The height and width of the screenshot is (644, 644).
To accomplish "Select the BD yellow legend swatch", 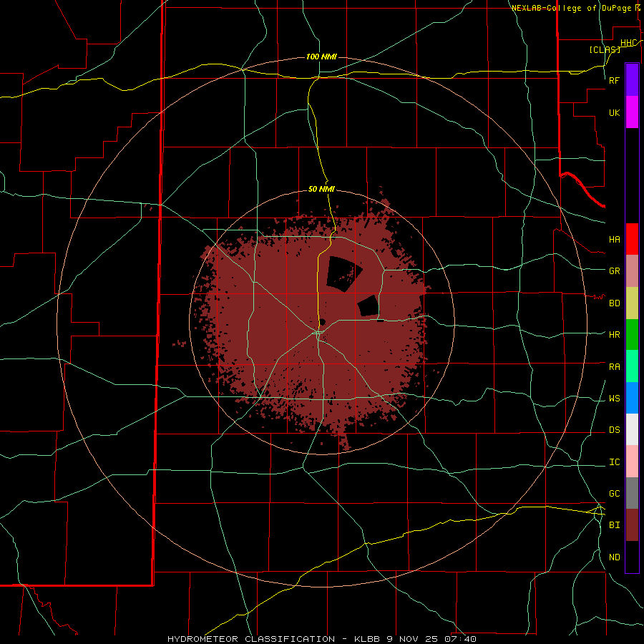I will 632,303.
